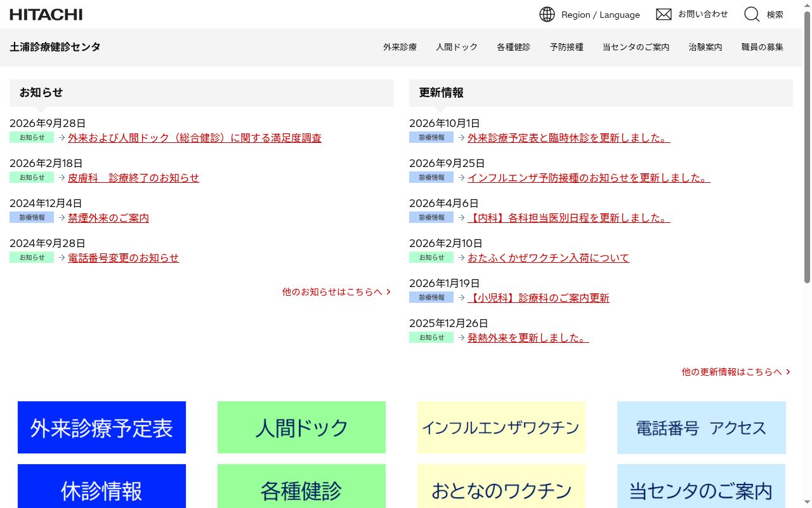
Task: Open 外来診療予定表と臨時休診 update link
Action: coord(569,138)
